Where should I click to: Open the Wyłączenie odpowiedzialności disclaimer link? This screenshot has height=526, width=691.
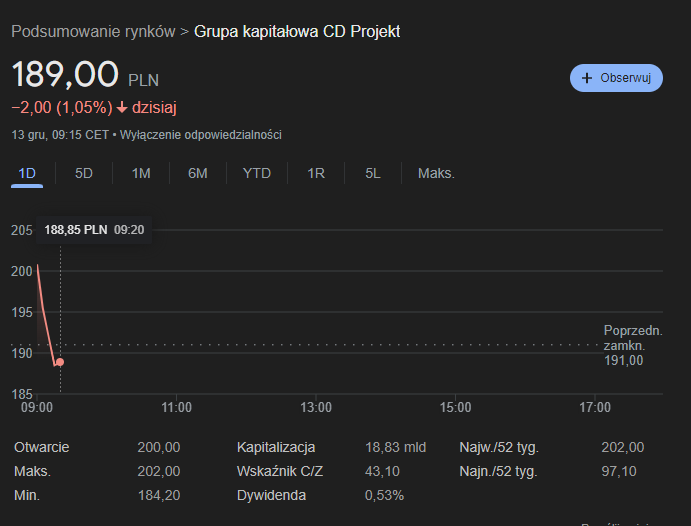[200, 134]
